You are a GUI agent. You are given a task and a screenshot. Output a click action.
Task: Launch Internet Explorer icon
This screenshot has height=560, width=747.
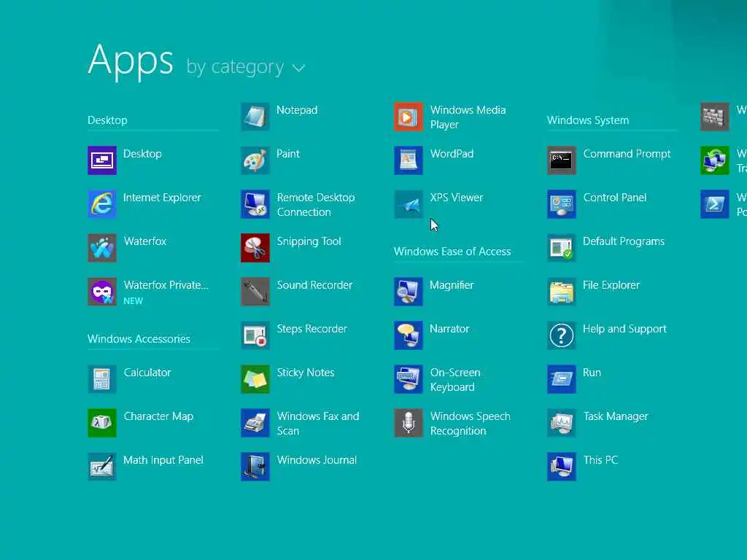102,204
